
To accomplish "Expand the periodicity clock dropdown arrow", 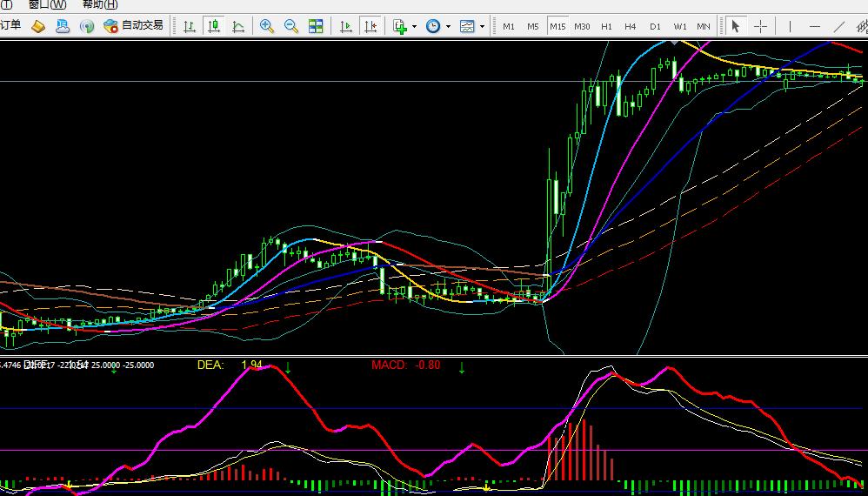I will (448, 26).
